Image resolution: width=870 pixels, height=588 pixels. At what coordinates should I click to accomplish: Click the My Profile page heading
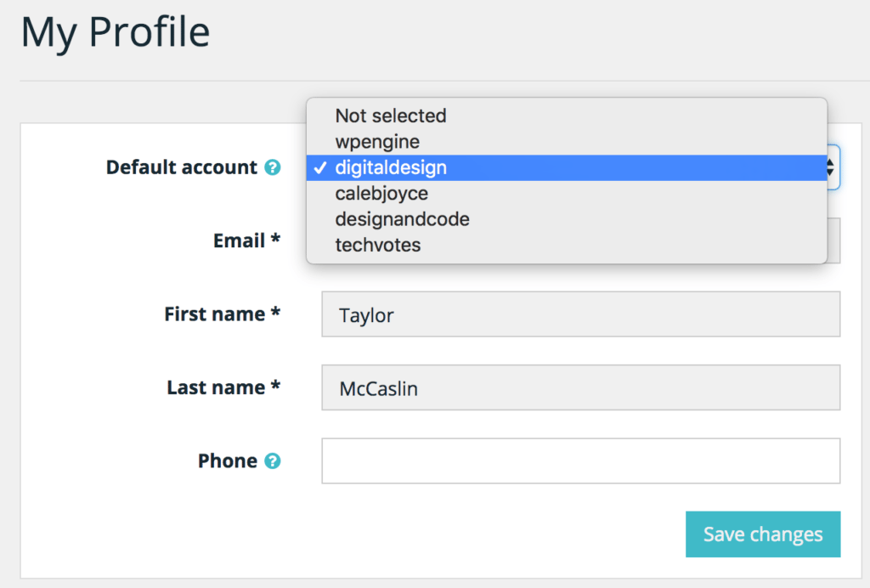116,32
